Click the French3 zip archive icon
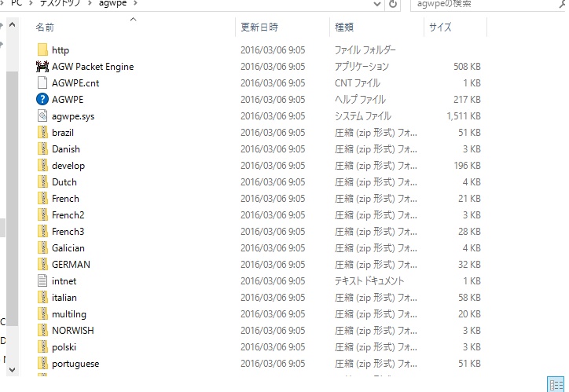Viewport: 569px width, 392px height. (42, 232)
